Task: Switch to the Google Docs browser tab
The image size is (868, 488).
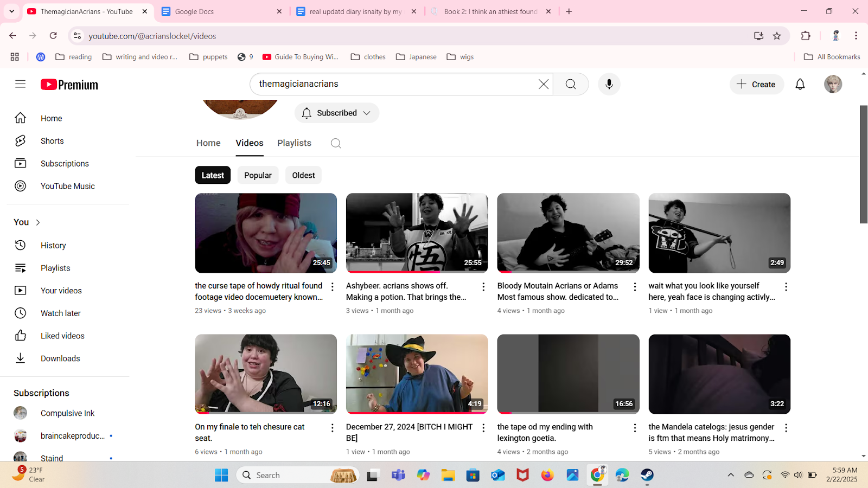Action: [x=221, y=11]
